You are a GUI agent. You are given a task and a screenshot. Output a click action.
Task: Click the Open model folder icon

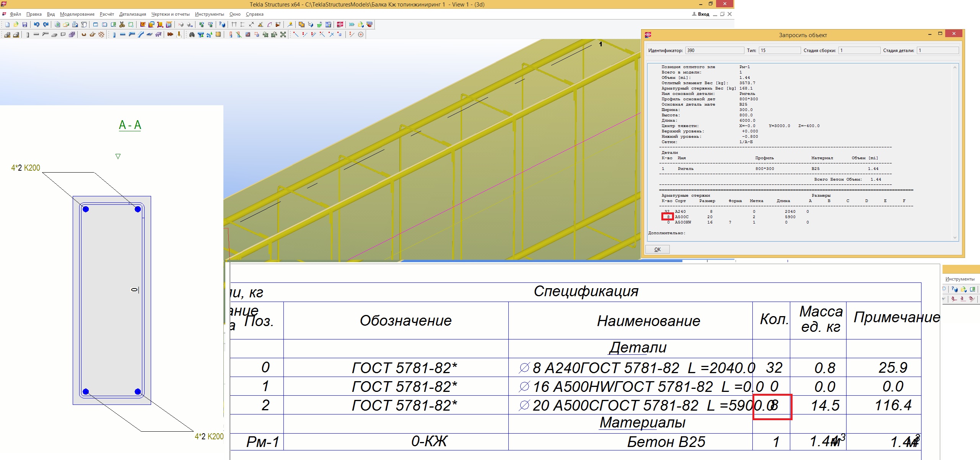[16, 24]
